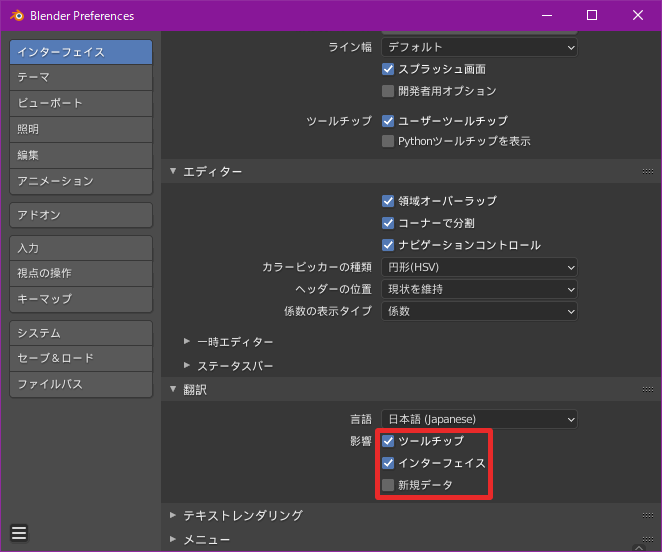Minimize the Blender Preferences window
Screen dimensions: 662x552
(x=547, y=16)
